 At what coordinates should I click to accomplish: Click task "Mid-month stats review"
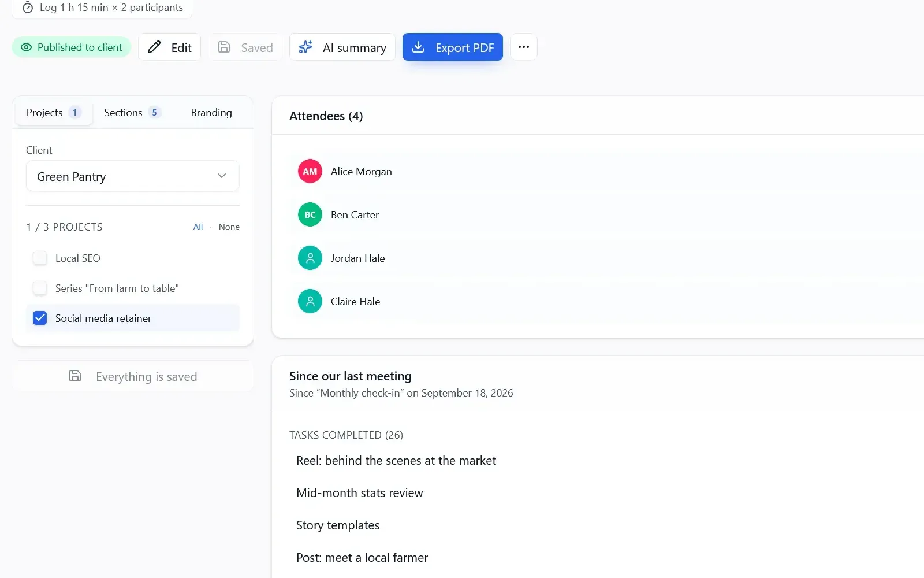360,493
